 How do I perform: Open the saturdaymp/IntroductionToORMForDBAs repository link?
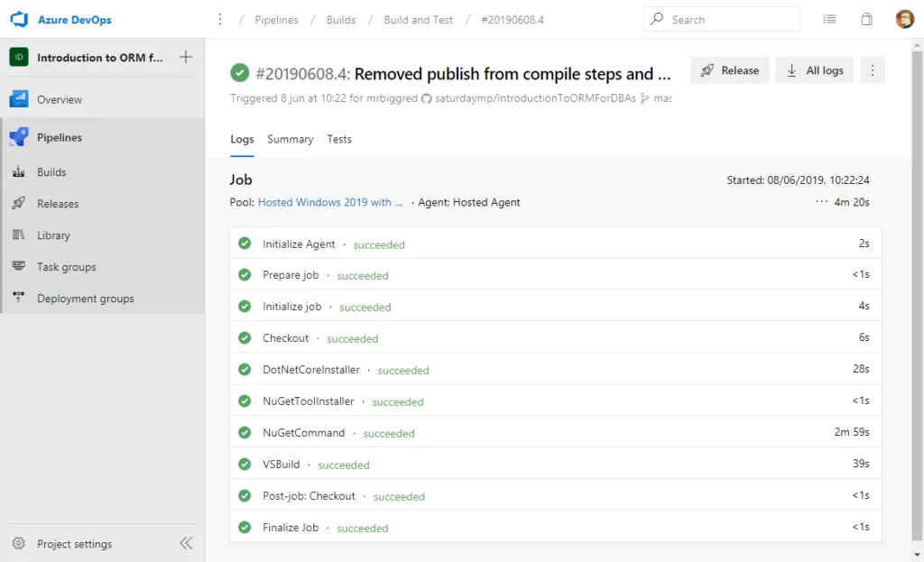[535, 98]
